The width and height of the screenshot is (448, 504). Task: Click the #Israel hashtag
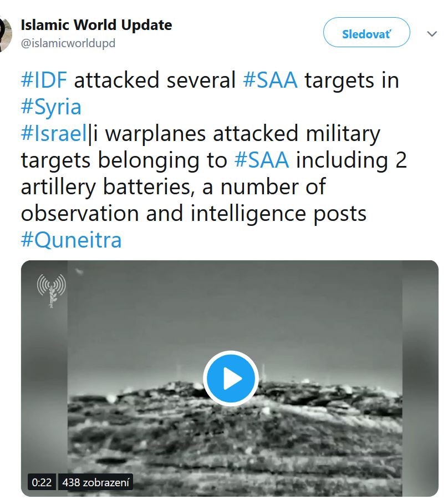pos(54,134)
